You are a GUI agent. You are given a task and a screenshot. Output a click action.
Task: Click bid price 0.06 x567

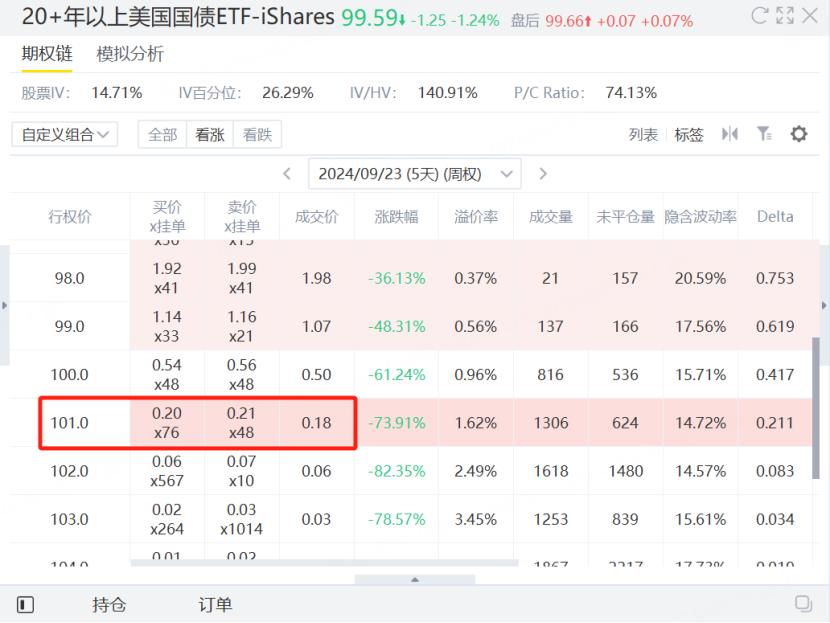point(167,471)
